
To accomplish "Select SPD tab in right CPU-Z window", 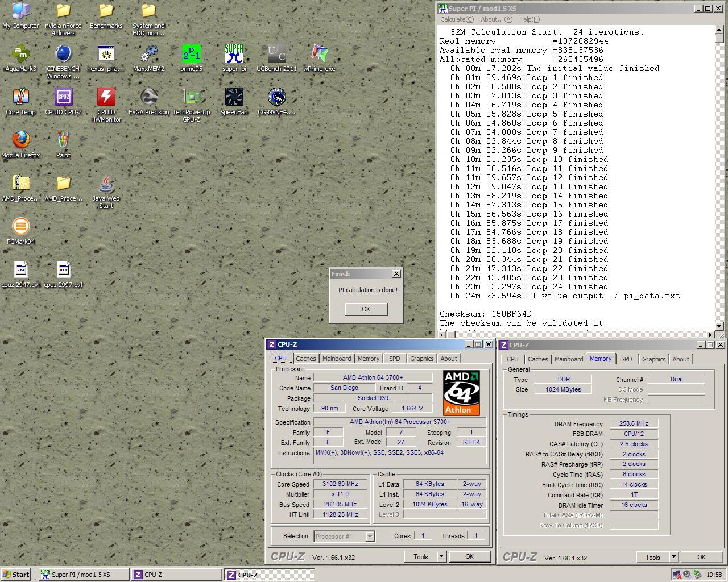I will [x=626, y=359].
